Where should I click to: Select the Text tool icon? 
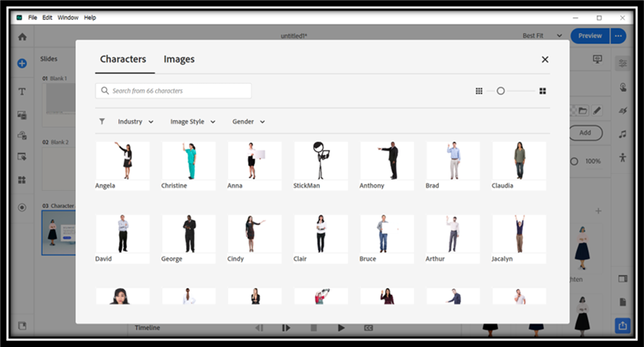pos(22,92)
